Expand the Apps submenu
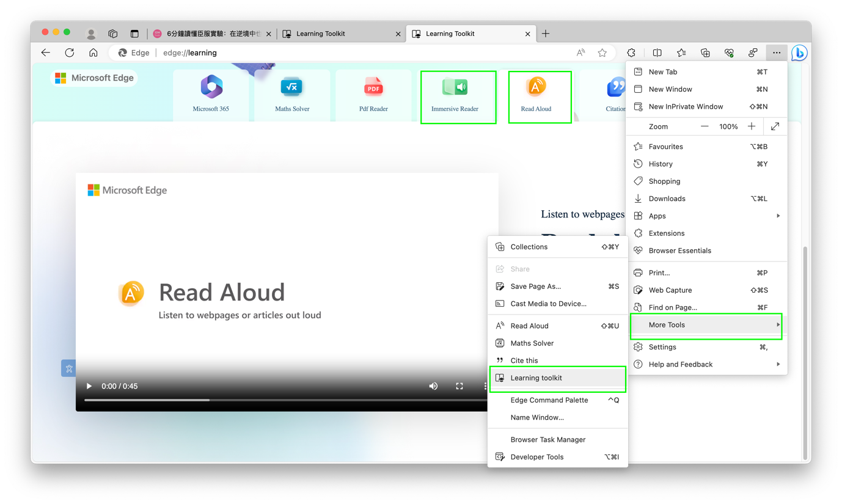 [x=706, y=216]
